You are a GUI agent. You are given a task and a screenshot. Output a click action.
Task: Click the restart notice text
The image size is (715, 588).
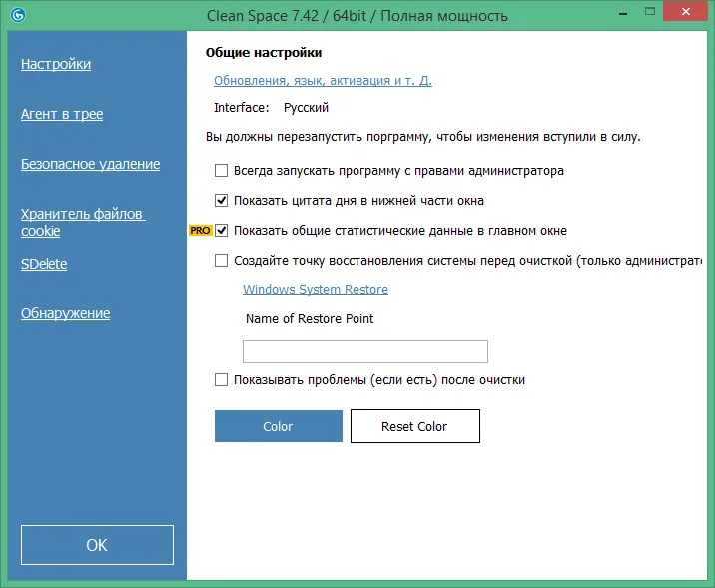click(423, 137)
